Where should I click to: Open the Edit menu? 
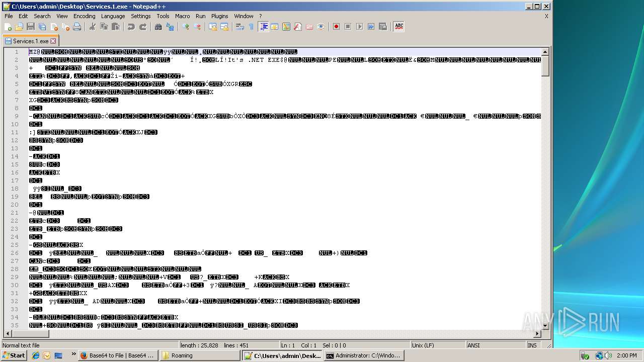coord(23,16)
